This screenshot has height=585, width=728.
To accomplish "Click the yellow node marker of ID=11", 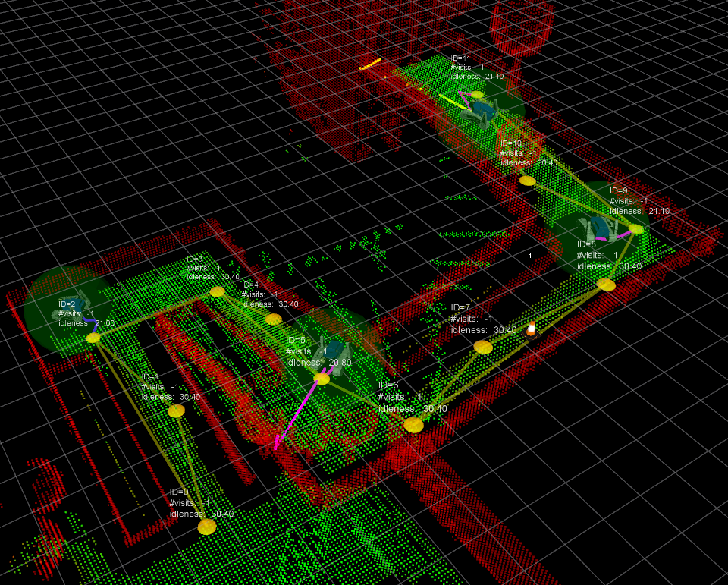I will (x=477, y=94).
